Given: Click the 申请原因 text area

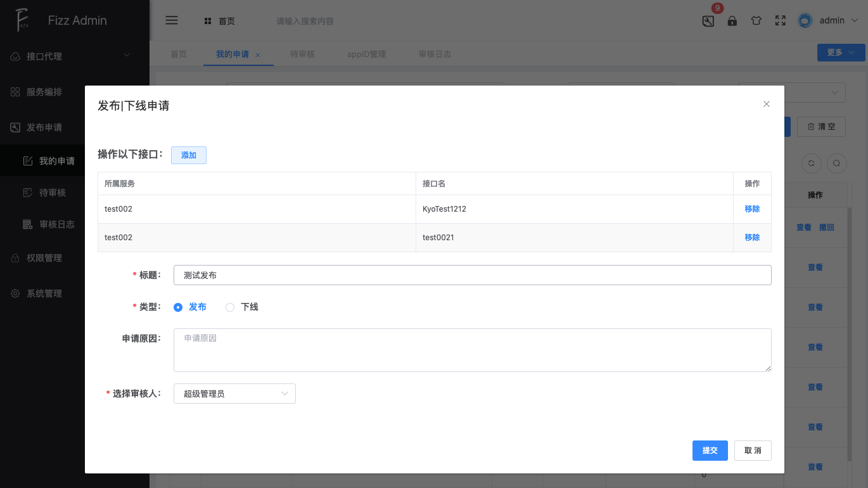Looking at the screenshot, I should coord(472,350).
